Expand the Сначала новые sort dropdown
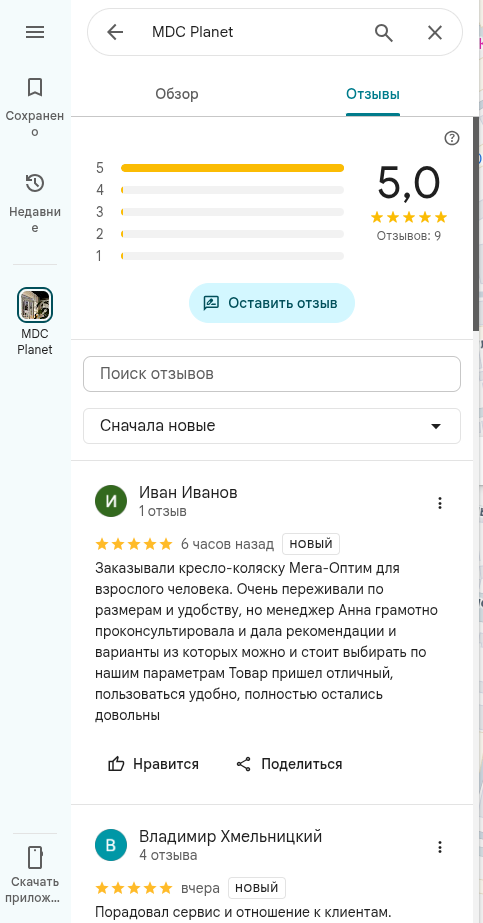 coord(272,426)
